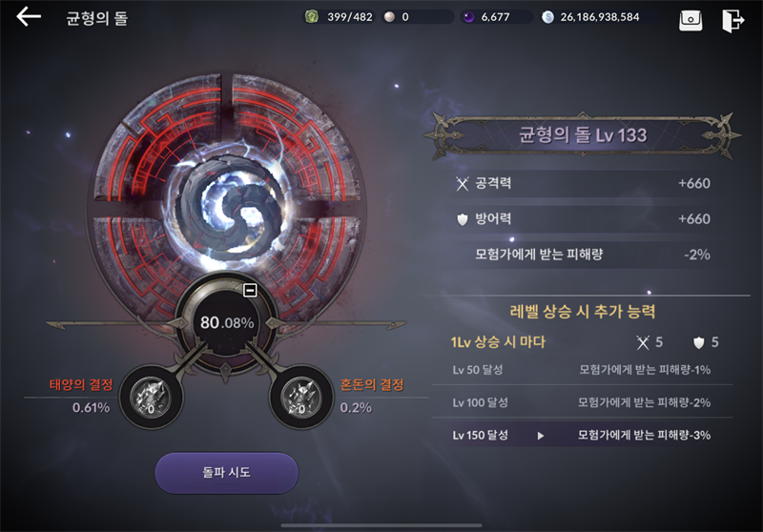This screenshot has height=532, width=763.
Task: Tap the pink orb currency icon
Action: pyautogui.click(x=389, y=17)
